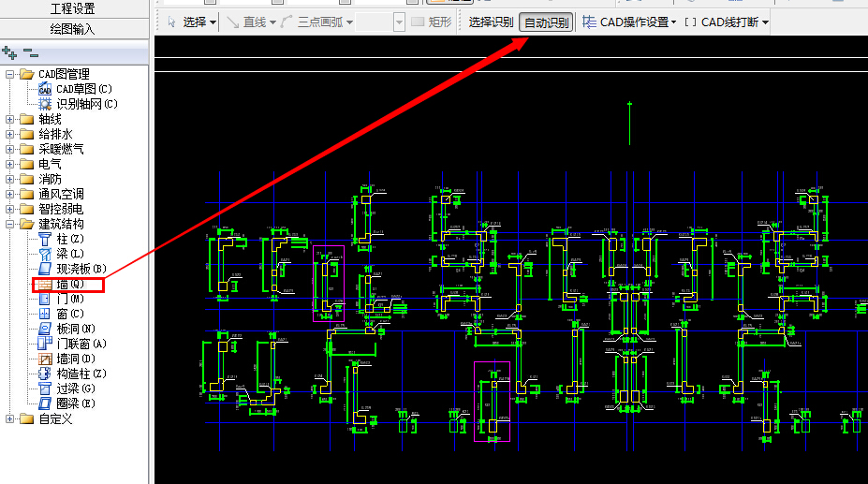The width and height of the screenshot is (868, 484).
Task: Click the 消防 folder label
Action: tap(50, 179)
